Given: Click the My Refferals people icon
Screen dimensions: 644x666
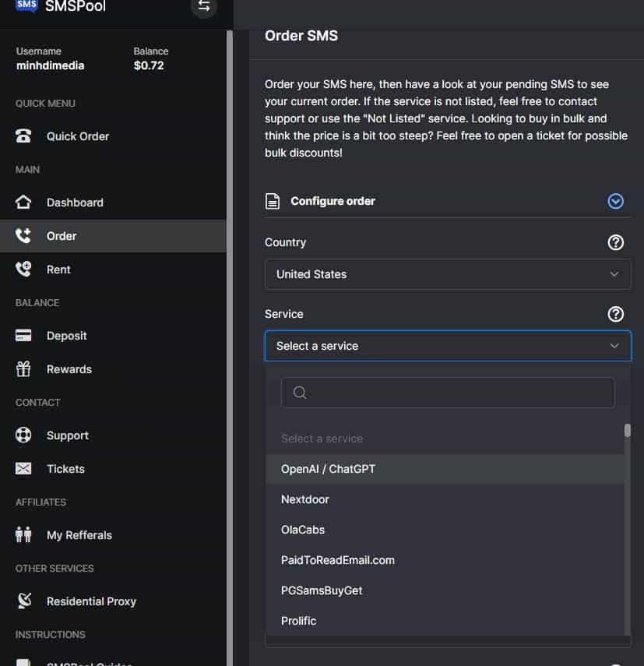Looking at the screenshot, I should coord(23,534).
